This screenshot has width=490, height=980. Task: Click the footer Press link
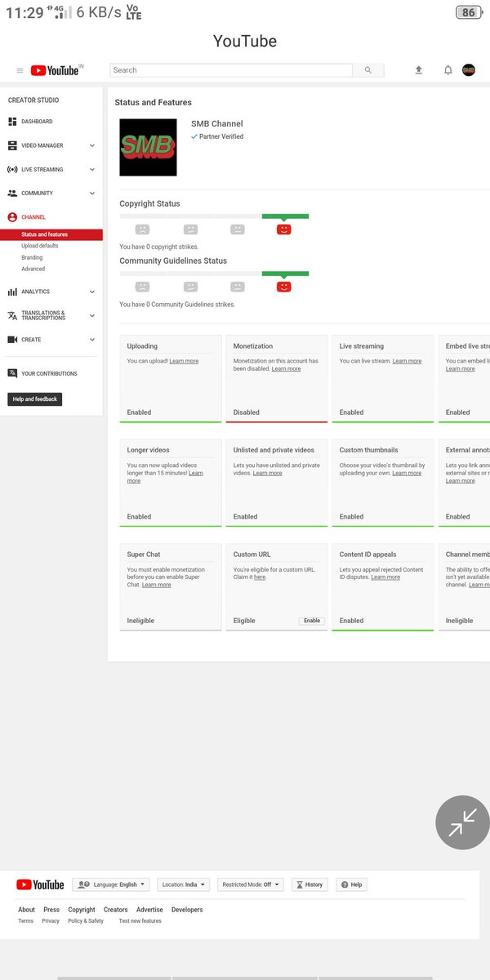click(51, 910)
